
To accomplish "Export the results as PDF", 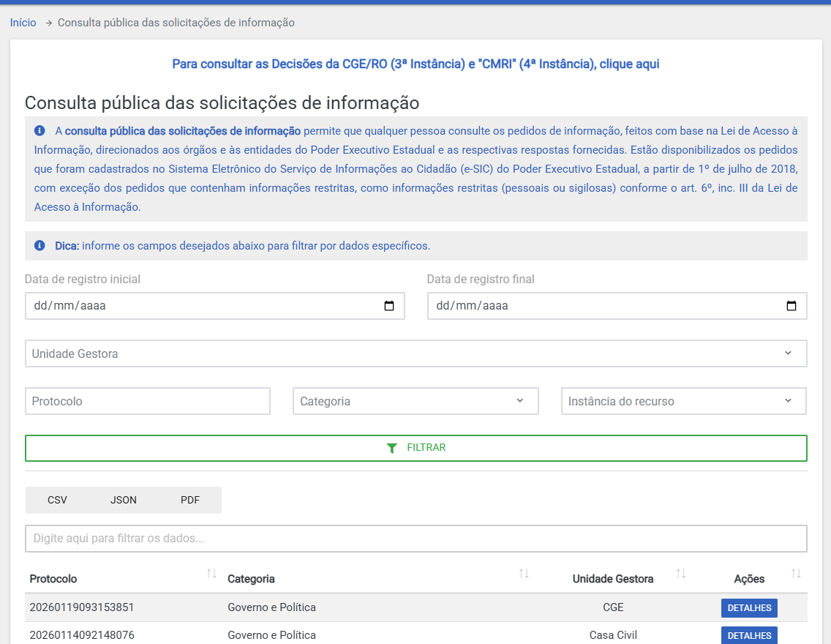I will point(189,500).
